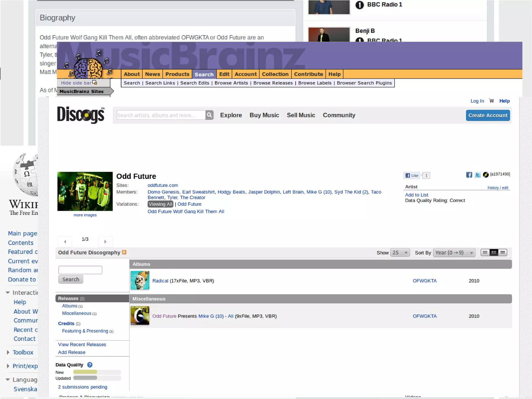Click the discography RSS feed icon
The image size is (532, 399).
124,252
